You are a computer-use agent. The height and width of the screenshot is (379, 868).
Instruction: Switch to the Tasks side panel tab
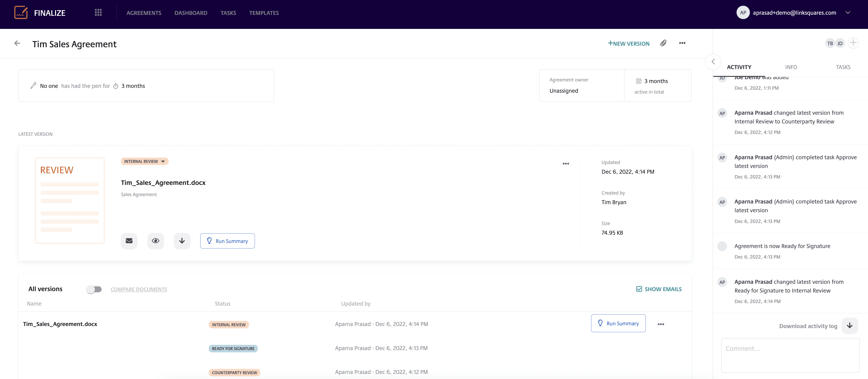pyautogui.click(x=843, y=67)
